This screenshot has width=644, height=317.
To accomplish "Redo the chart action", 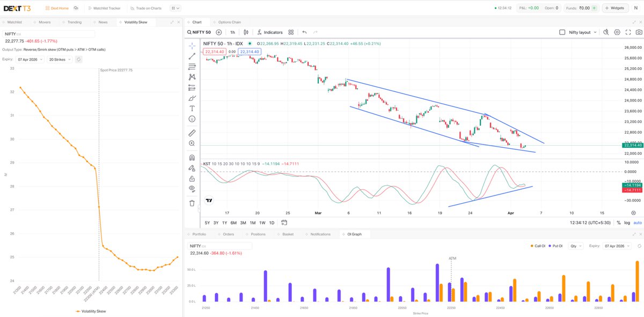I will coord(315,32).
